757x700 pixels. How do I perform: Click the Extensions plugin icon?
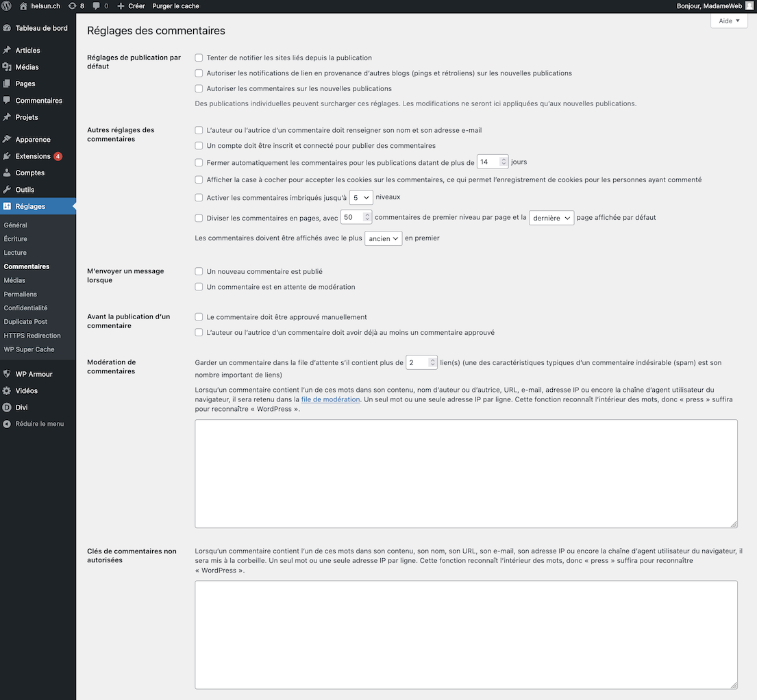[x=7, y=156]
